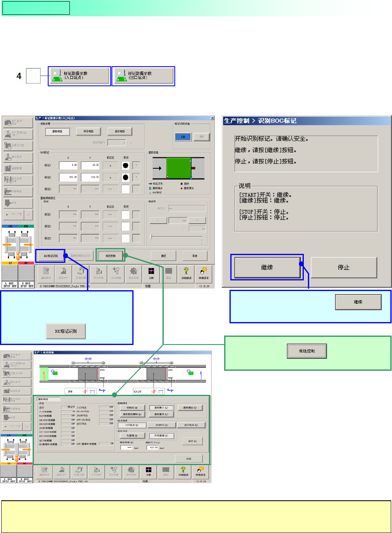Click 基板厚度 input field
392x533 pixels.
tap(126, 448)
